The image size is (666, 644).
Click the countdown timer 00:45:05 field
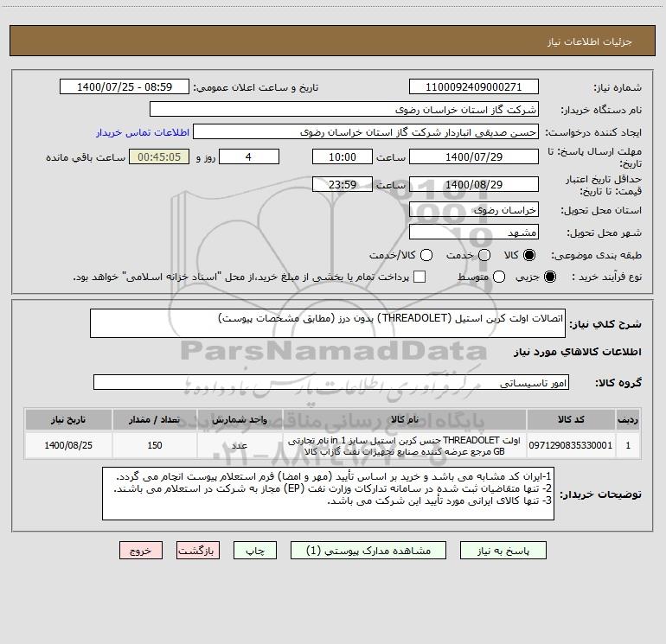tap(159, 156)
